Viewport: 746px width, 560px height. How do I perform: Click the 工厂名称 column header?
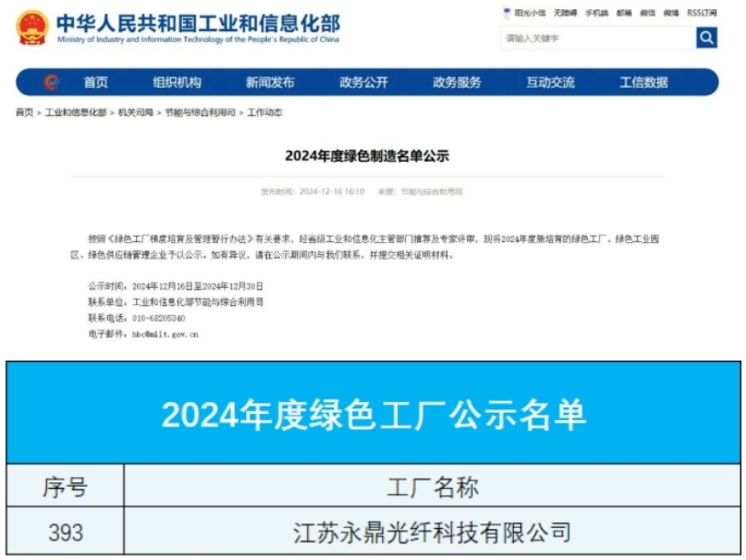[x=432, y=487]
